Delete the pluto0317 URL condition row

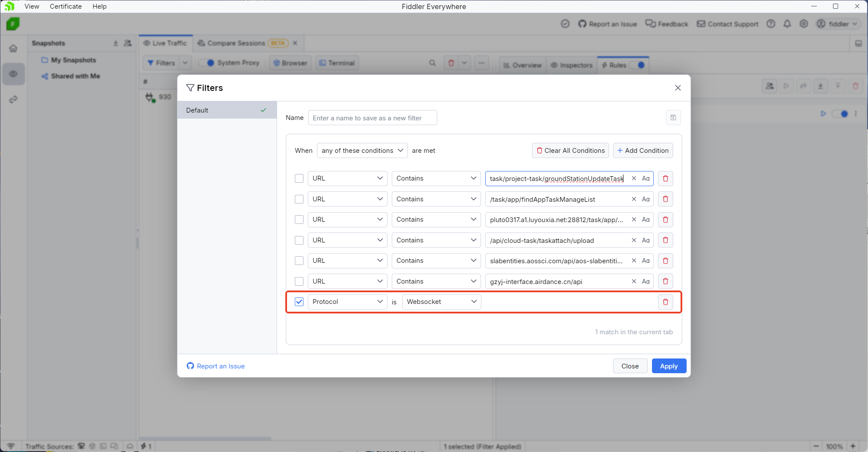665,220
